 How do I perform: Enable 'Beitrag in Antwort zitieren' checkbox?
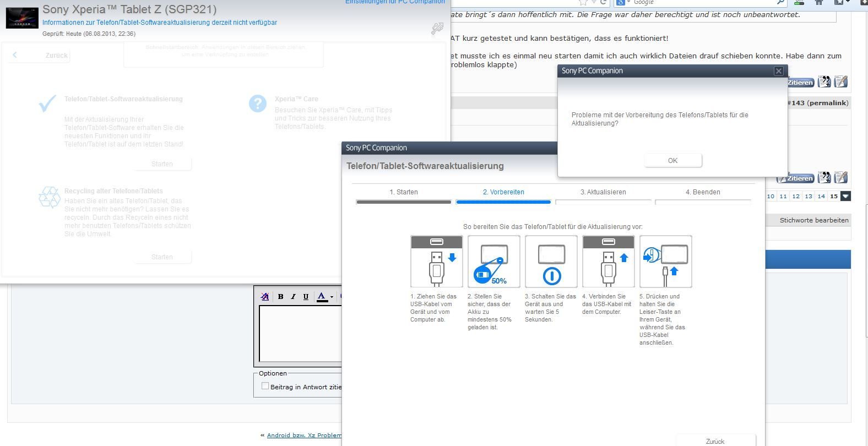coord(265,386)
